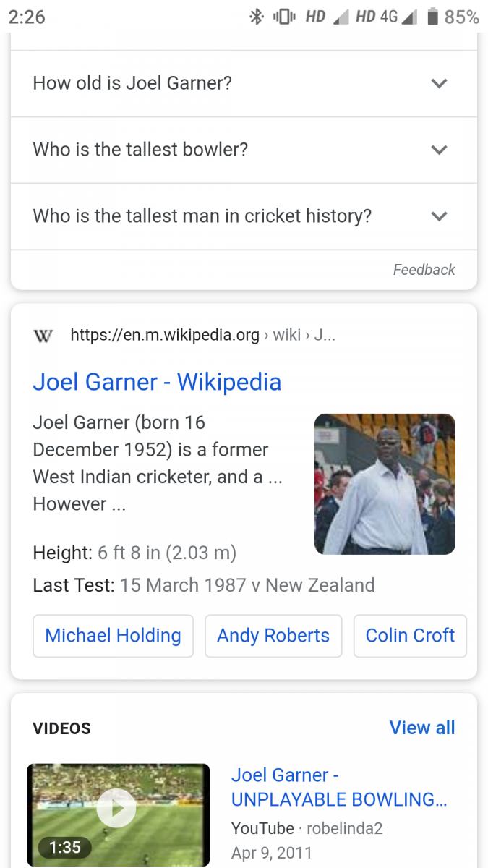Expand 'How old is Joel Garner?' question
The height and width of the screenshot is (868, 488).
244,83
